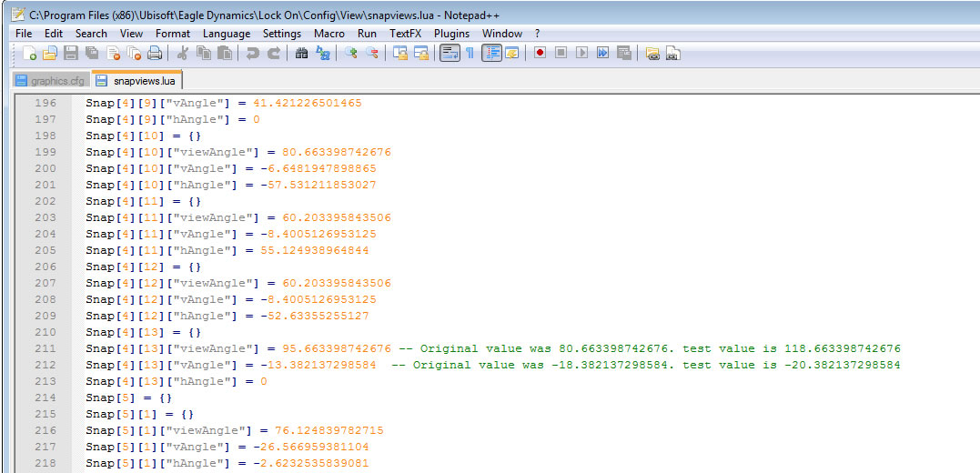Undo last action via toolbar arrow
The height and width of the screenshot is (473, 980).
(252, 53)
